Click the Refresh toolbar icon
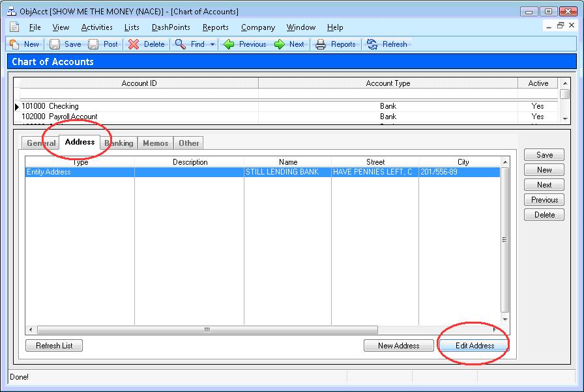The width and height of the screenshot is (584, 392). 372,44
